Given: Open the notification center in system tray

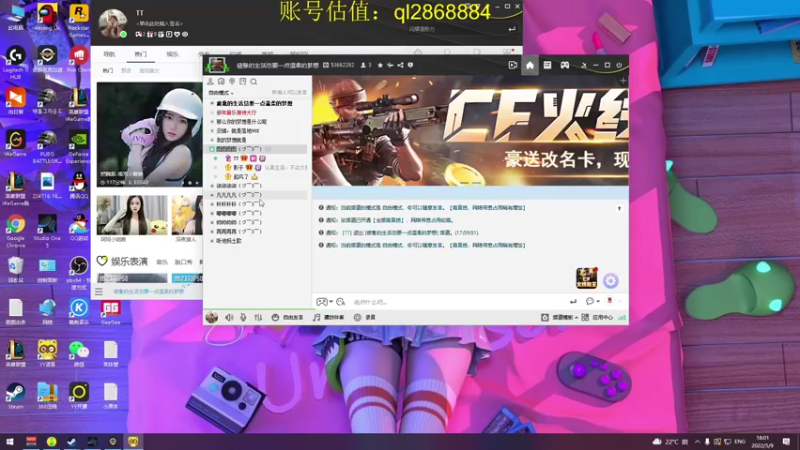Looking at the screenshot, I should tap(786, 441).
